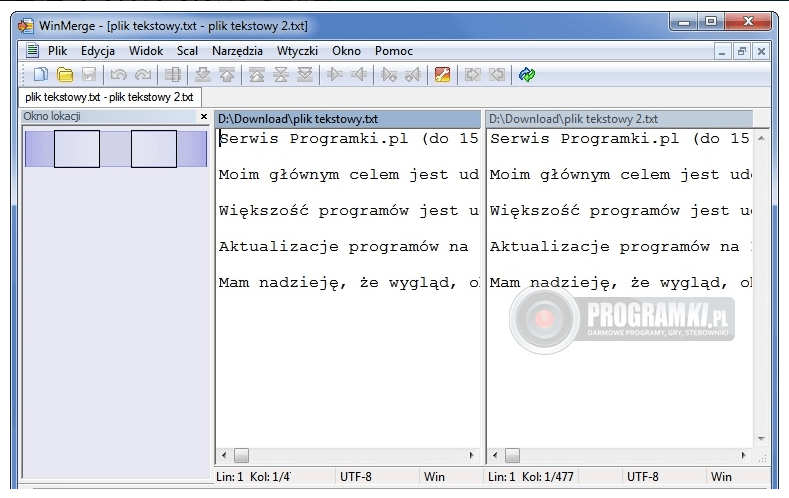Click the Current Difference icon
Viewport: 789px width, 498px height.
tap(281, 75)
